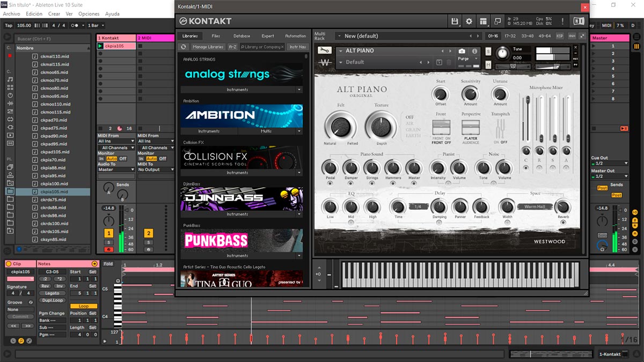Click Kontakt KSP master script button

click(x=560, y=36)
